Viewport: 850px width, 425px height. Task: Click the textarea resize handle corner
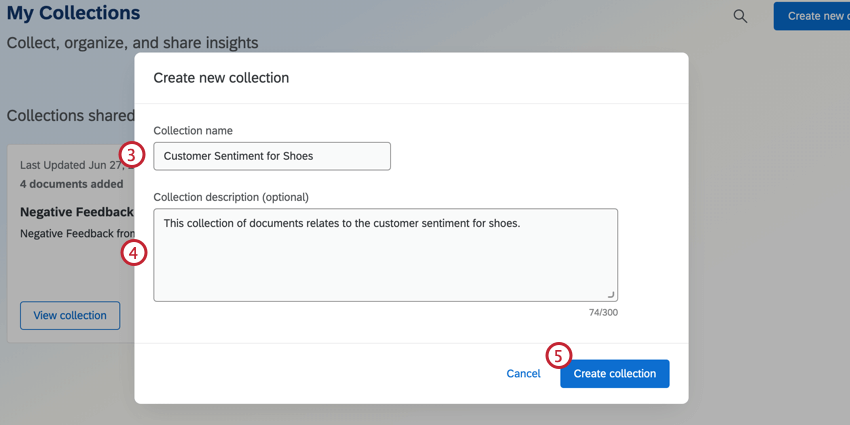click(611, 294)
